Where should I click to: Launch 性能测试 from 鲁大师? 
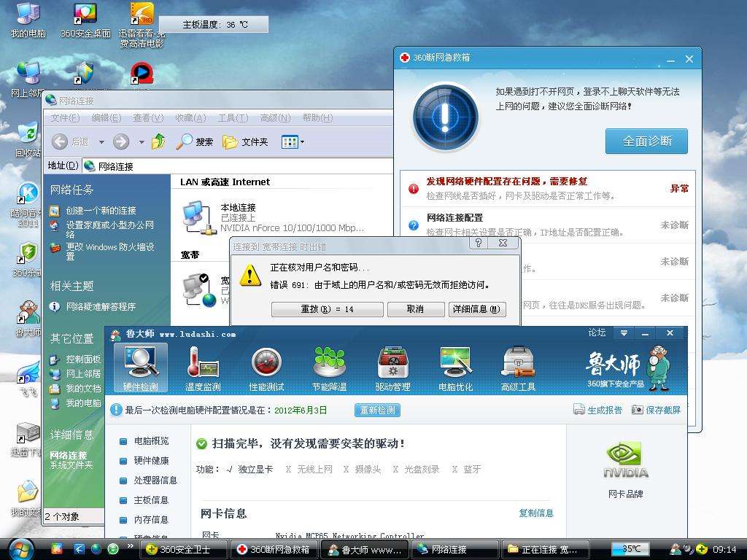point(267,367)
